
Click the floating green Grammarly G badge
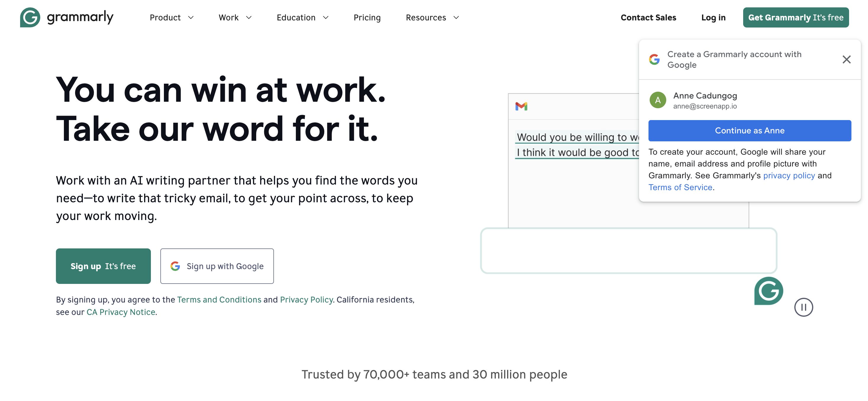click(x=768, y=291)
